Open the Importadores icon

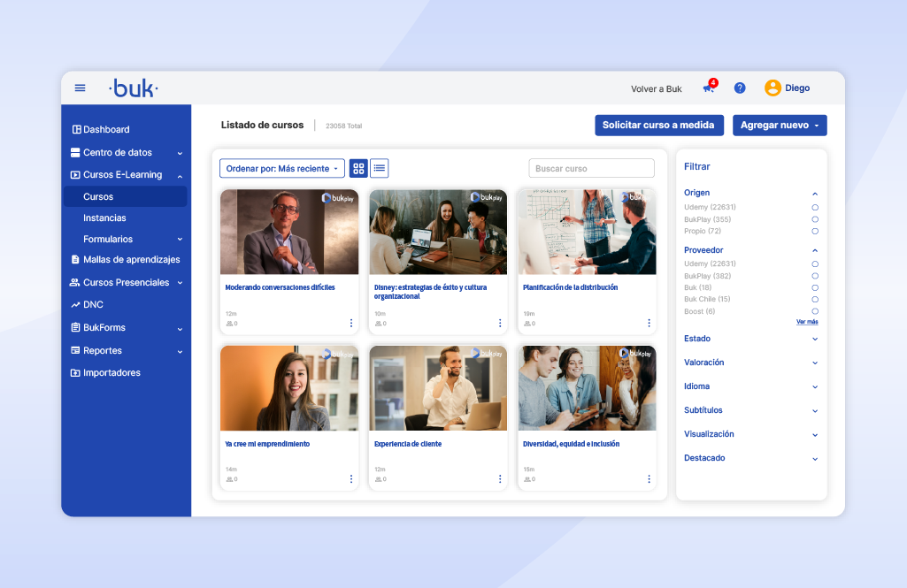click(x=75, y=372)
